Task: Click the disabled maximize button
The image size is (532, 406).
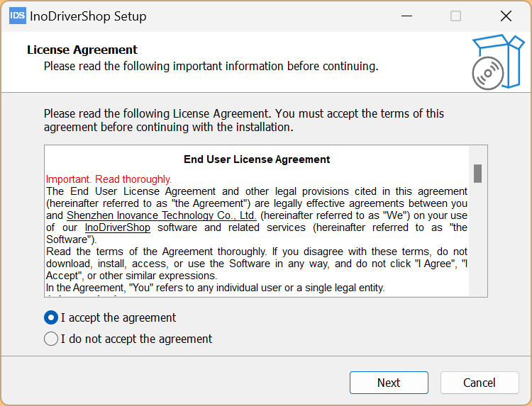Action: pos(455,16)
